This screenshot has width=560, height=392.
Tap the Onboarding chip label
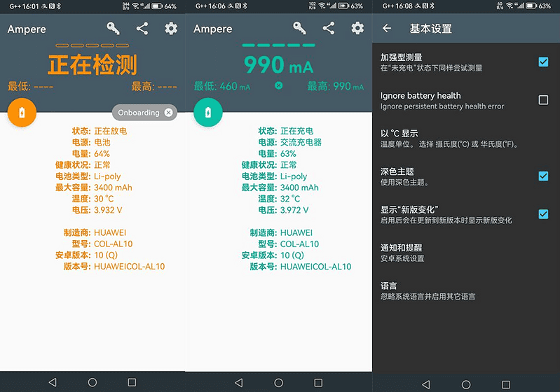tap(139, 113)
